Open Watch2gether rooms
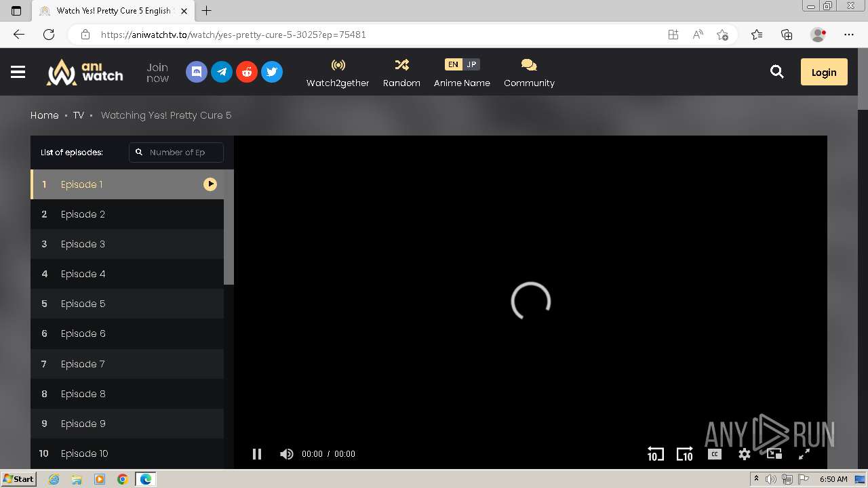868x488 pixels. (338, 73)
